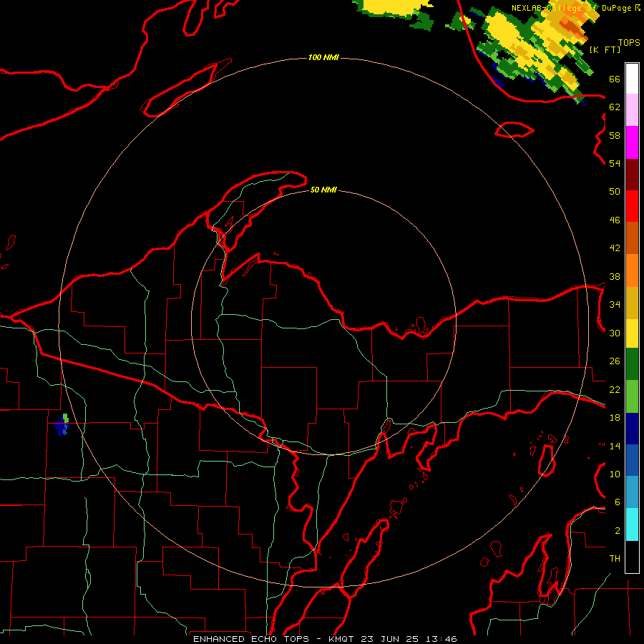Click the small blue echo blob at the left
The height and width of the screenshot is (644, 644).
pos(62,426)
